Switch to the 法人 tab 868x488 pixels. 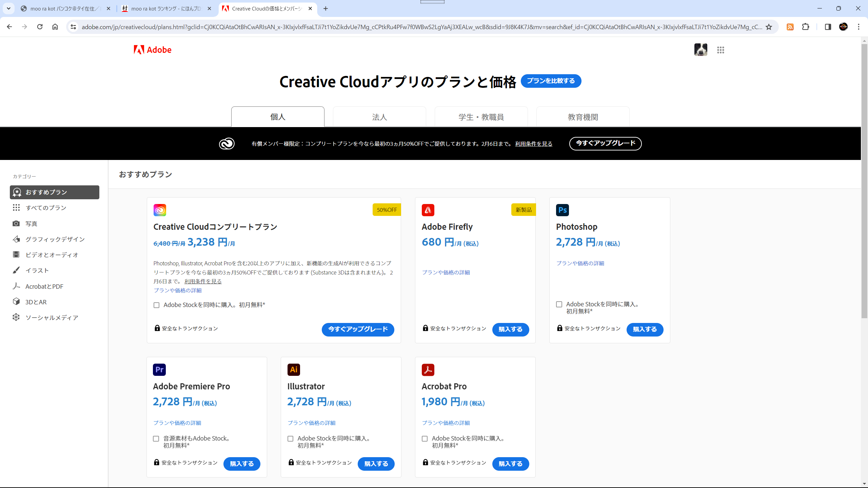pyautogui.click(x=379, y=117)
